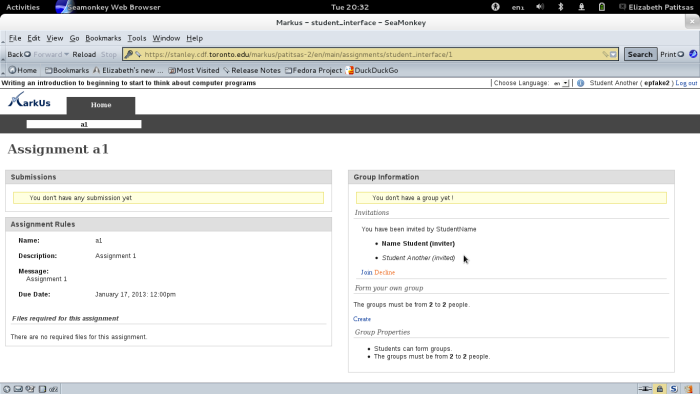700x394 pixels.
Task: Click the site identity key icon
Action: [x=129, y=54]
